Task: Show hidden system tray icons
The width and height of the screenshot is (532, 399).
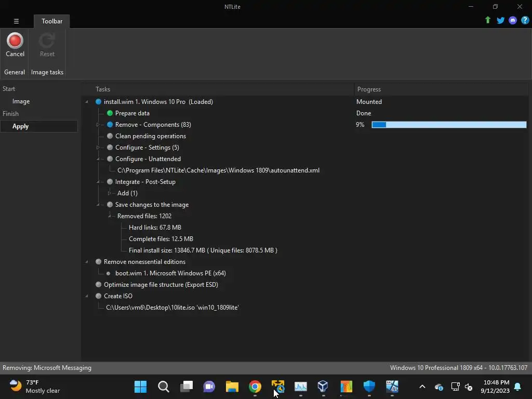Action: [x=422, y=387]
